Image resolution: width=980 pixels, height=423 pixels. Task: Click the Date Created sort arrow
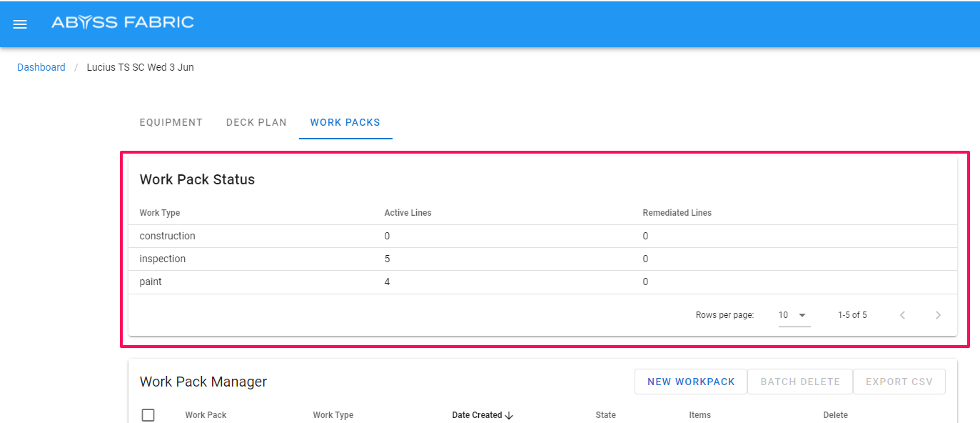(509, 415)
